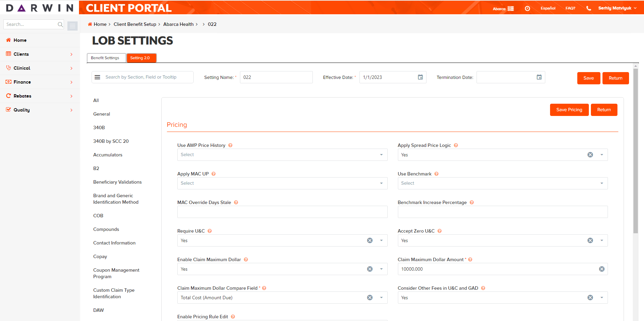The width and height of the screenshot is (644, 321).
Task: Expand the Clients sidebar menu
Action: pos(40,54)
